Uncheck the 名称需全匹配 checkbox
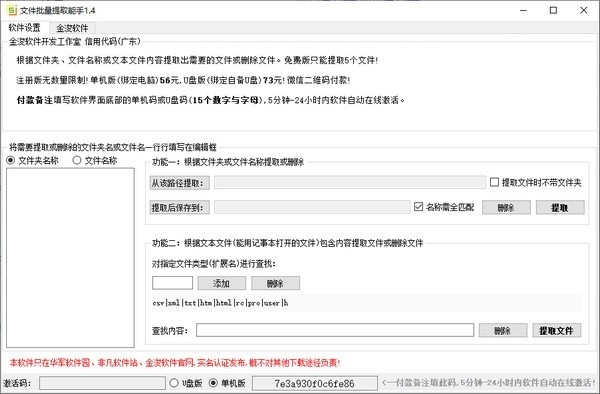This screenshot has width=600, height=394. [x=418, y=207]
